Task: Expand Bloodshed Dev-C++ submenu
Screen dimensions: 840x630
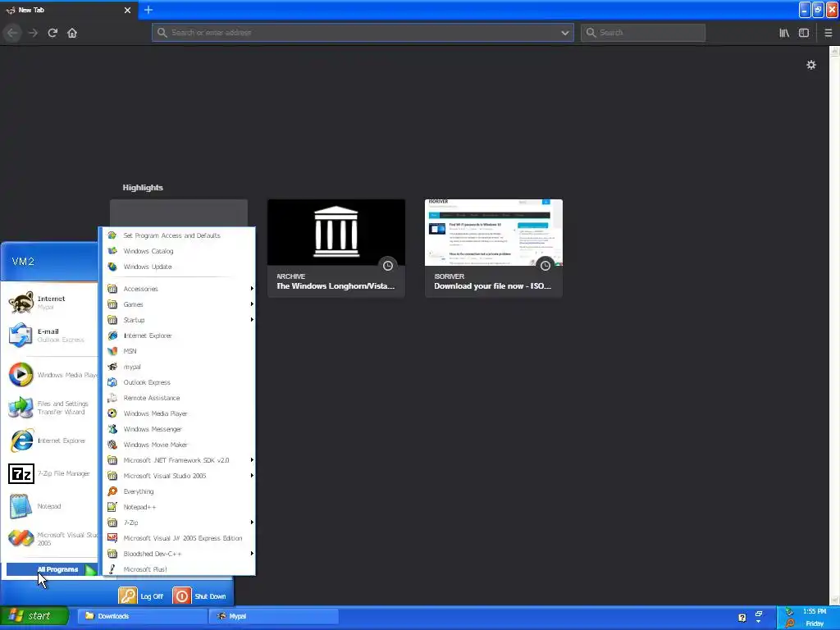Action: [x=179, y=554]
